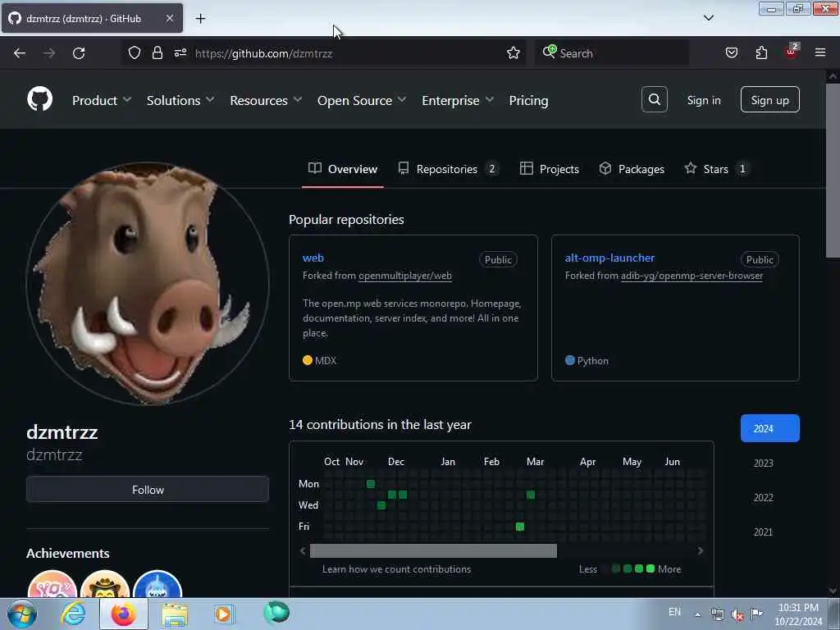Bookmark this page with star icon

pyautogui.click(x=514, y=52)
